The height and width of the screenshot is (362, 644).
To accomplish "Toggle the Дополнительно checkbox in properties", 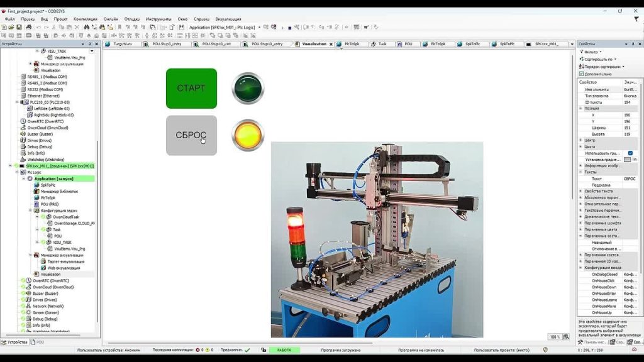I will [581, 74].
